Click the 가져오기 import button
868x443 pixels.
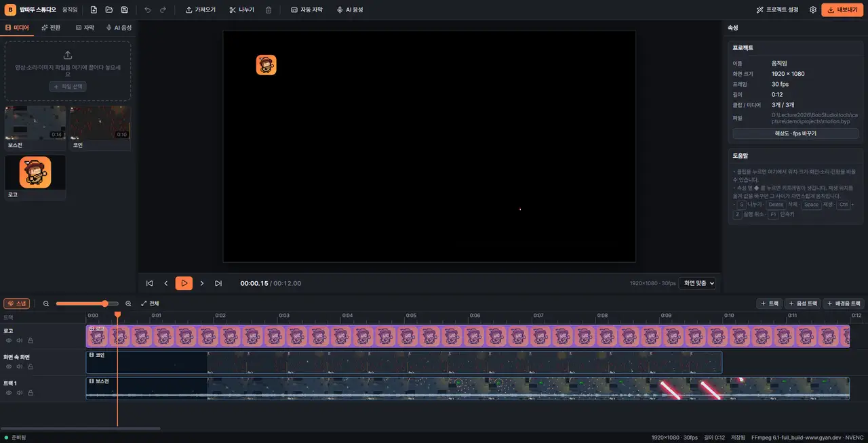click(x=201, y=10)
